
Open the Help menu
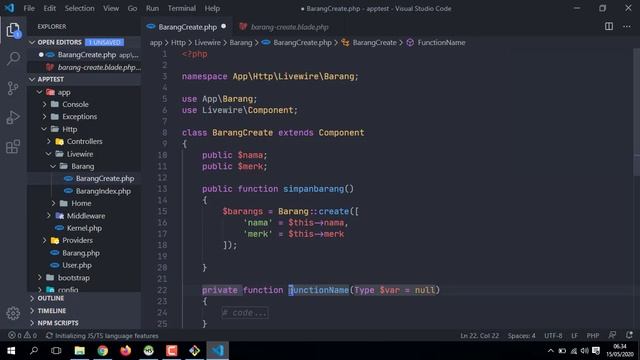point(212,8)
